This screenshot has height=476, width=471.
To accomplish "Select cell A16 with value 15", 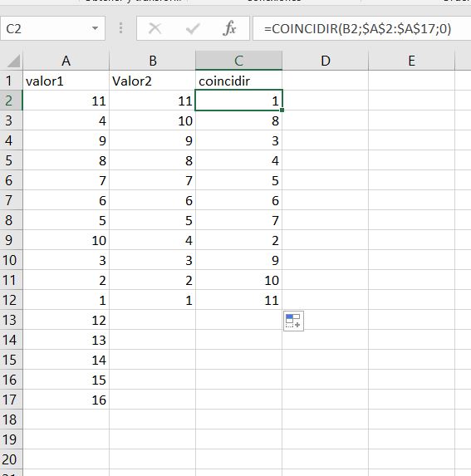I will (x=66, y=380).
